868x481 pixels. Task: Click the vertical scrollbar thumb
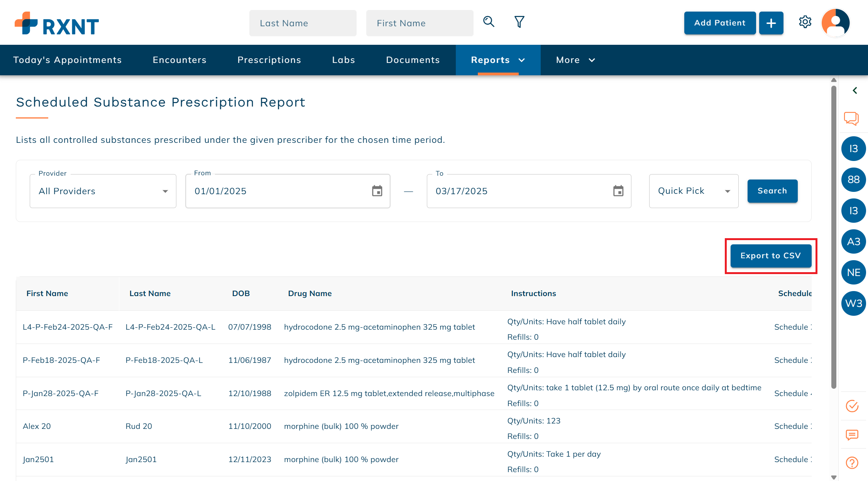click(834, 237)
